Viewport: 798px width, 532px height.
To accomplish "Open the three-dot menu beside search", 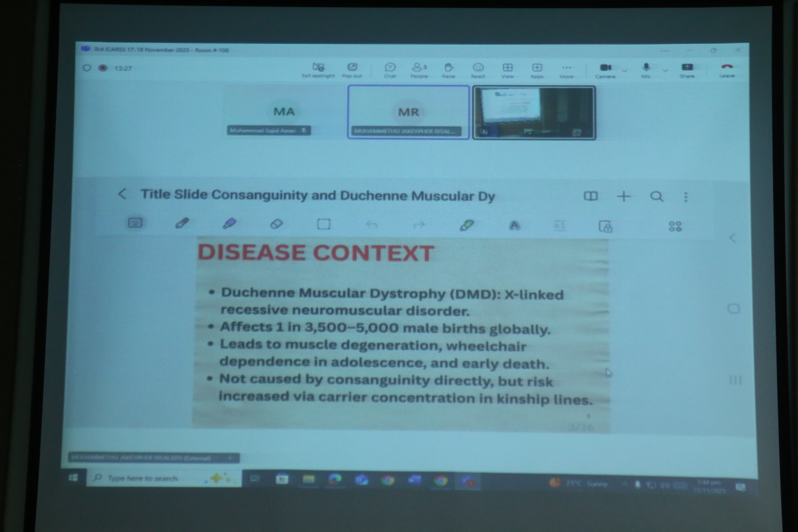I will (x=686, y=197).
